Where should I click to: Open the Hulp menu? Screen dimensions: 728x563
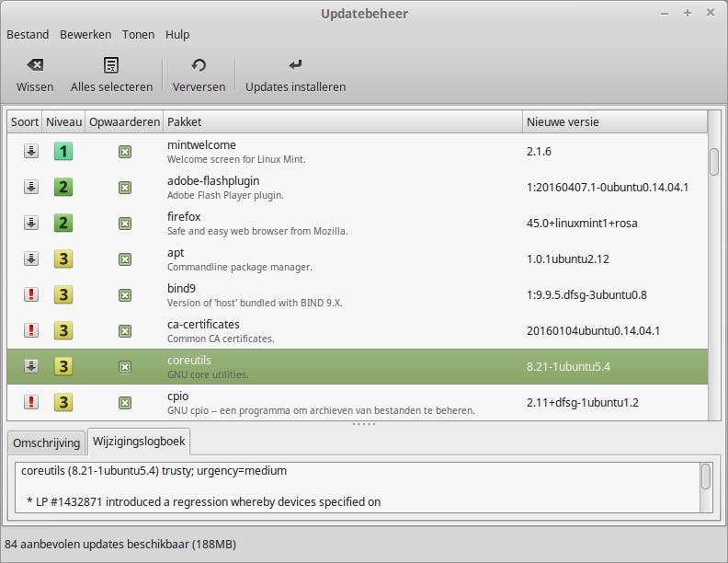(x=177, y=35)
